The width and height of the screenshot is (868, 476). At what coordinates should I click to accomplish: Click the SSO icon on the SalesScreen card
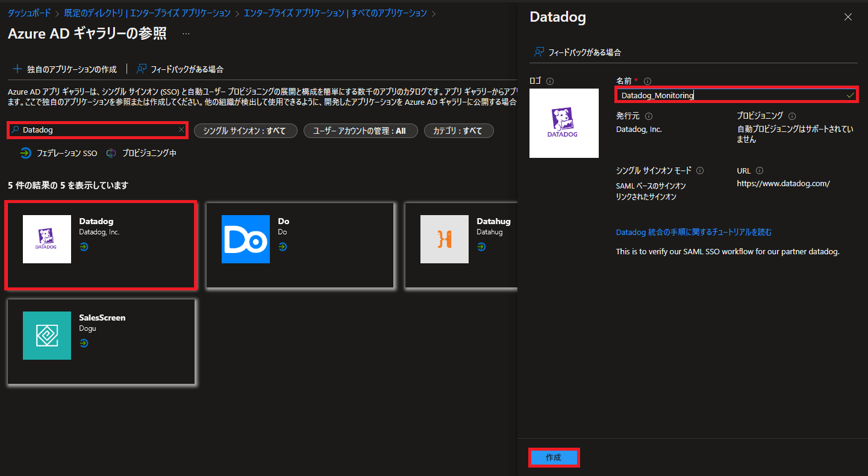pos(84,343)
